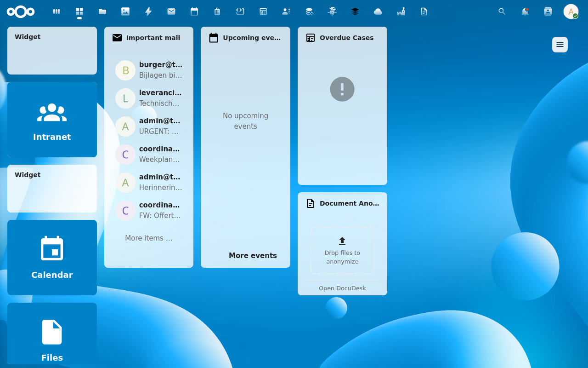Click the Overdue Cases header icon
Screen dimensions: 588x368
pos(311,38)
